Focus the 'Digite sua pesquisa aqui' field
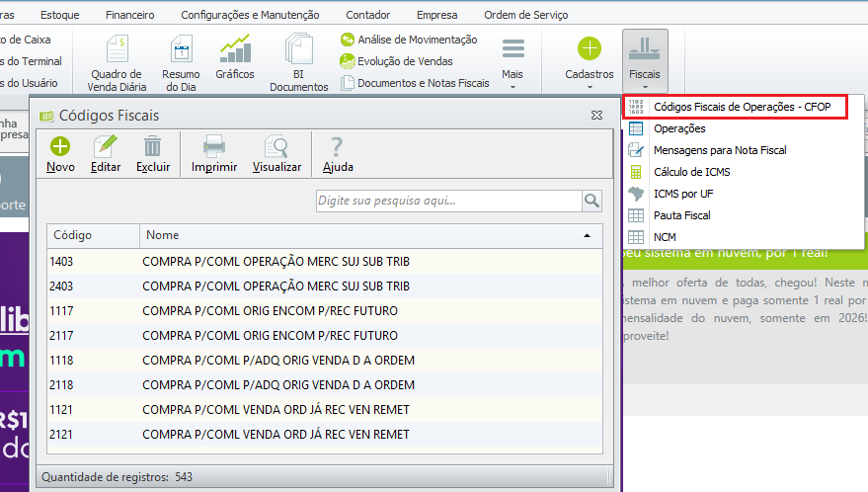868x492 pixels. click(449, 201)
